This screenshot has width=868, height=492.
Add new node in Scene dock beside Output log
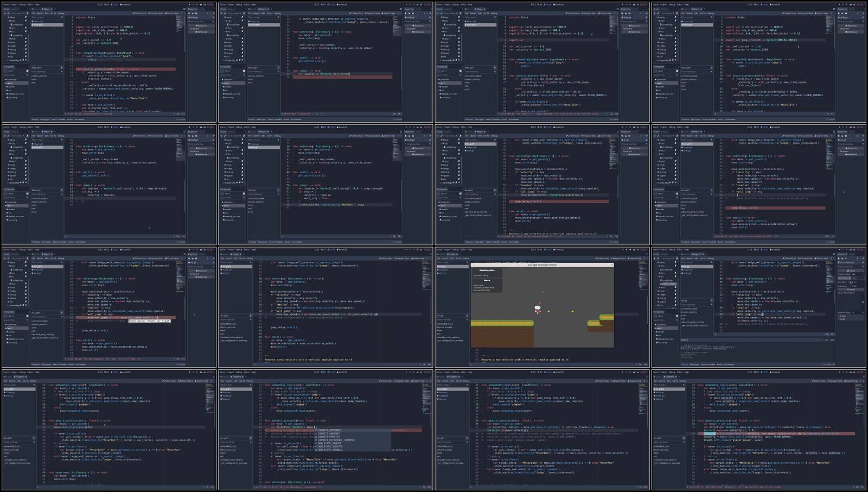click(x=654, y=258)
